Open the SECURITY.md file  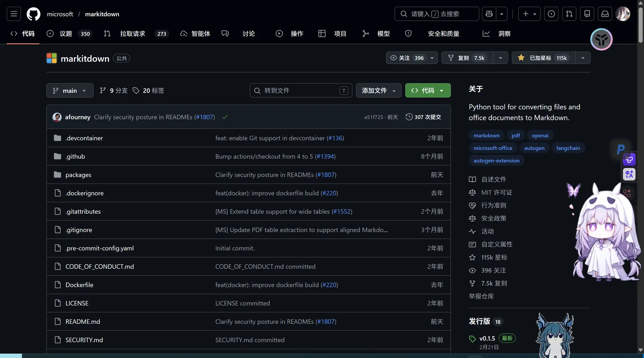pyautogui.click(x=84, y=340)
